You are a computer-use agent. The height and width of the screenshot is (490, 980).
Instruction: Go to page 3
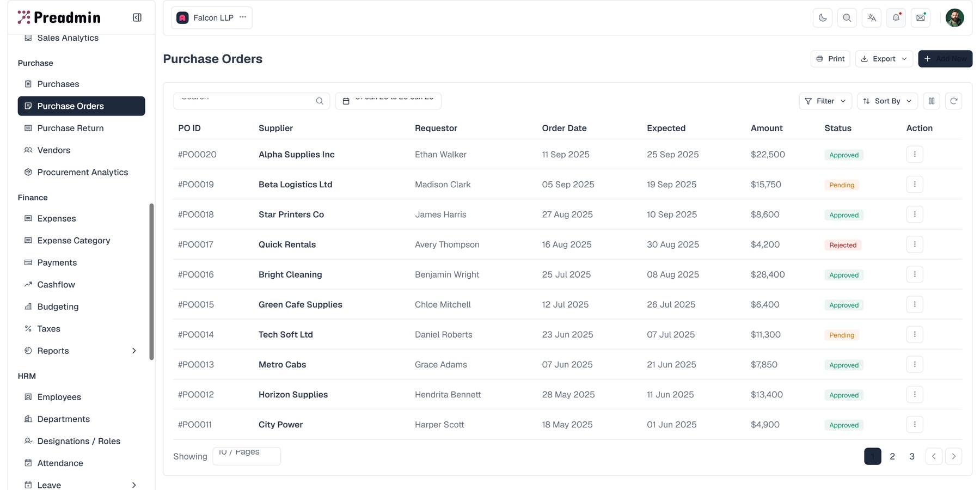912,456
